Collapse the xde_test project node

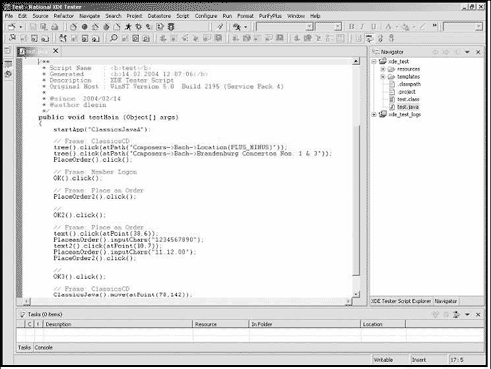(x=374, y=61)
